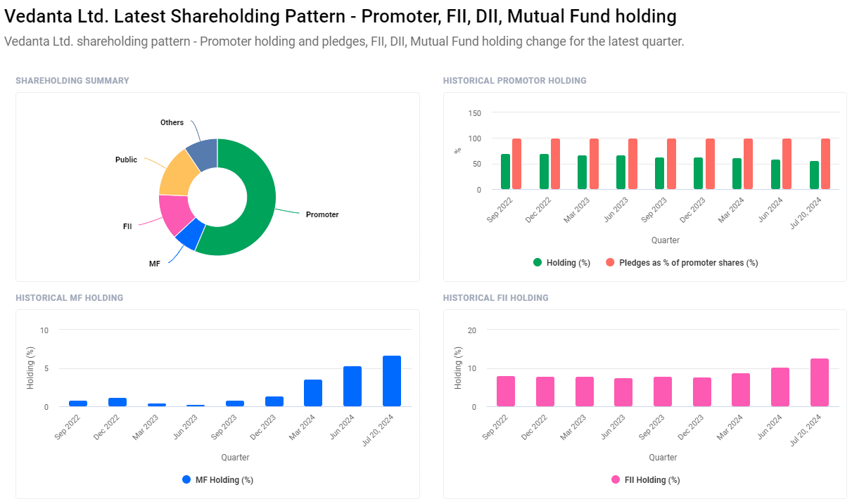Click the Jun 2024 FII holding bar
852x504 pixels.
pos(780,387)
